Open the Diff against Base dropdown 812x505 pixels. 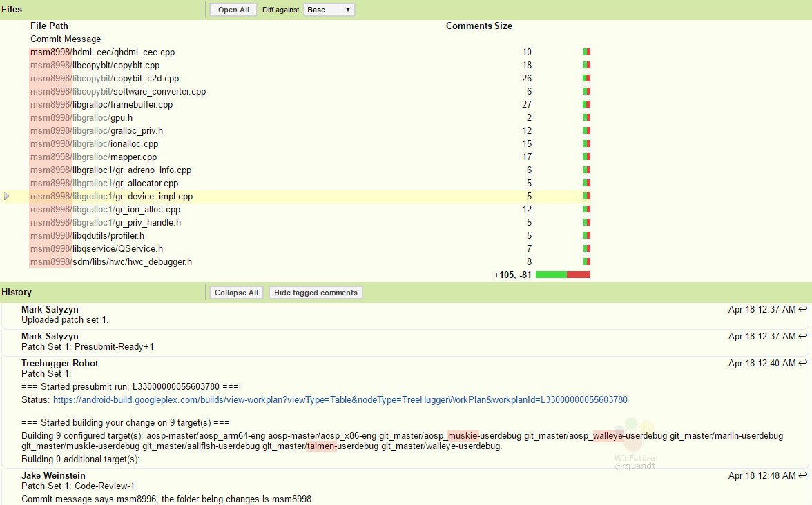tap(329, 10)
